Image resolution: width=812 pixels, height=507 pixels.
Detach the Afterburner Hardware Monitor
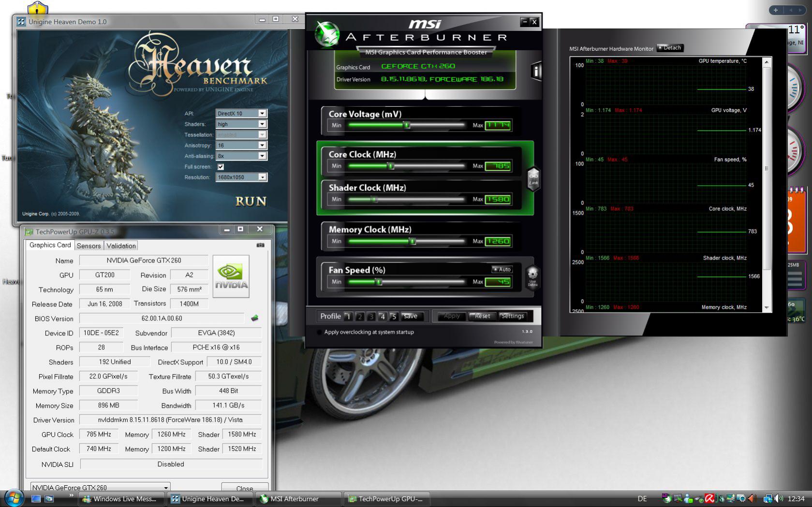click(x=669, y=48)
